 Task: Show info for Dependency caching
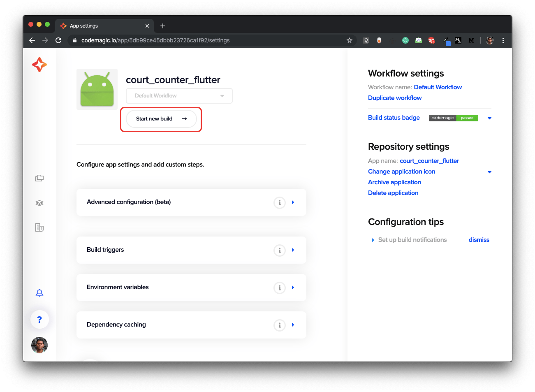pyautogui.click(x=280, y=325)
